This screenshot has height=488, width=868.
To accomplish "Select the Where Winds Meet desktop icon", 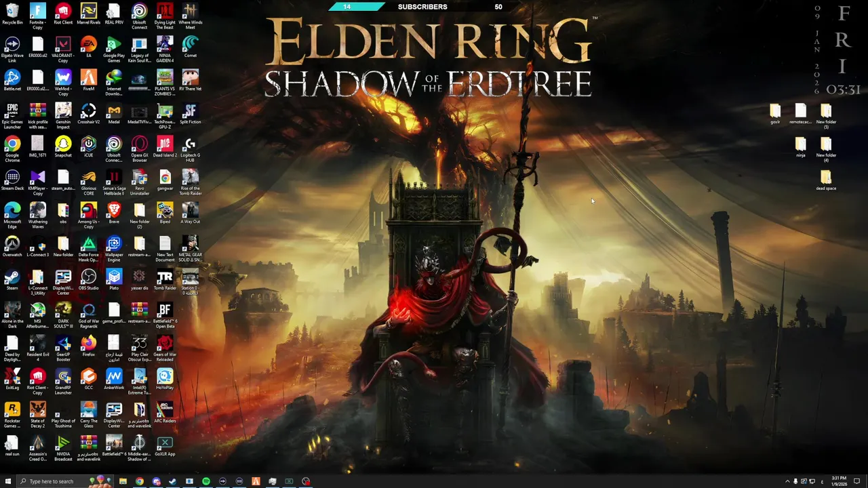I will (x=191, y=16).
